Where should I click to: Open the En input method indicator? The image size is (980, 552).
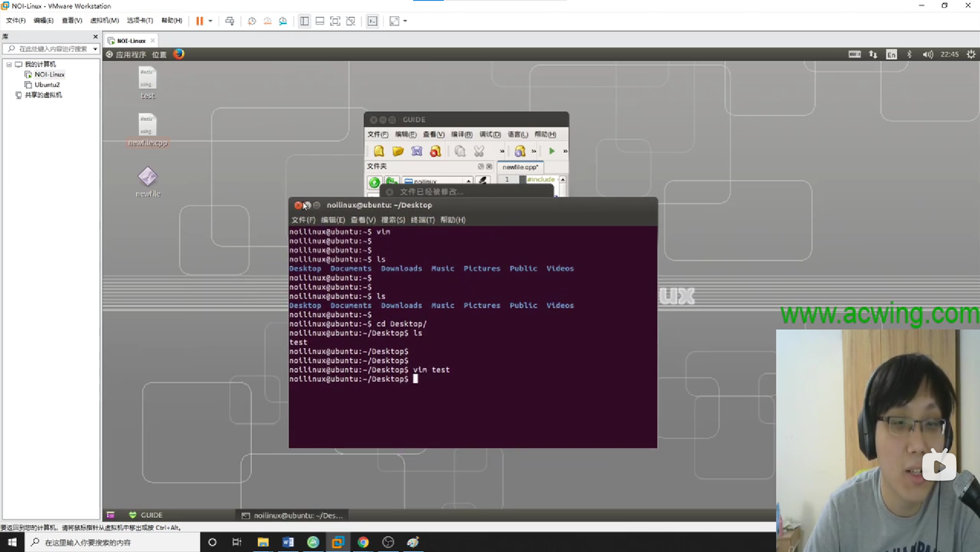[891, 54]
